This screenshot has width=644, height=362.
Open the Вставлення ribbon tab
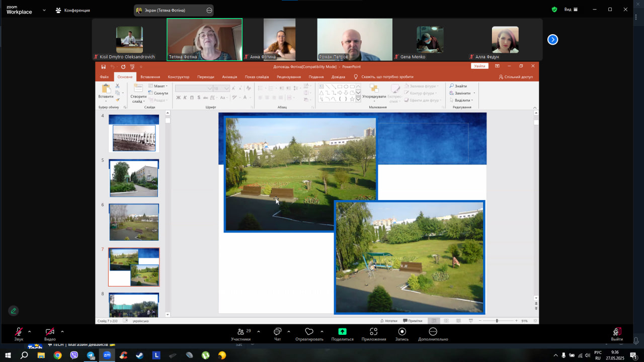pos(150,77)
